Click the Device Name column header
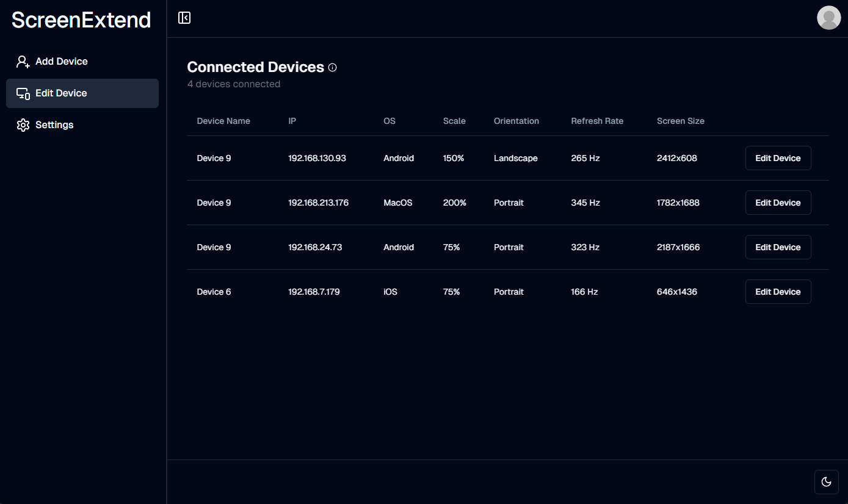The image size is (848, 504). pyautogui.click(x=223, y=121)
